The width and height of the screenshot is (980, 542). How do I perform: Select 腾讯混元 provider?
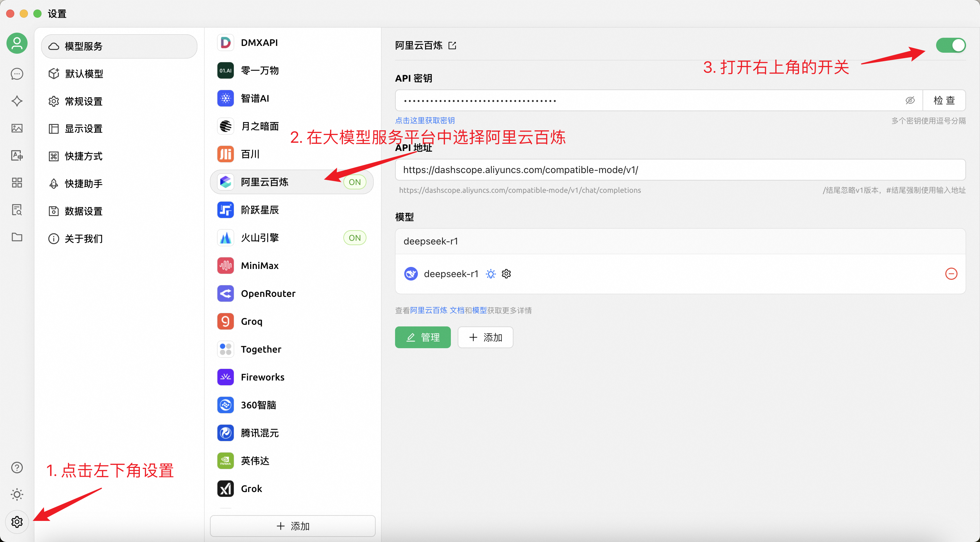292,433
